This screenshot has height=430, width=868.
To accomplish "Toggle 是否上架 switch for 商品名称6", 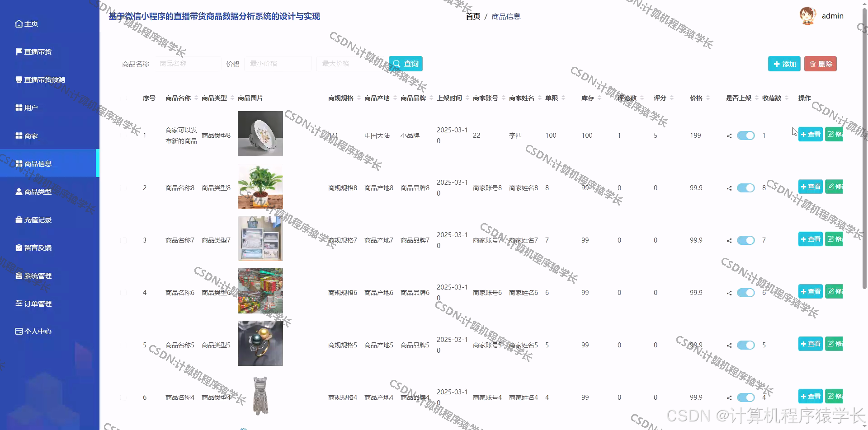I will click(746, 293).
